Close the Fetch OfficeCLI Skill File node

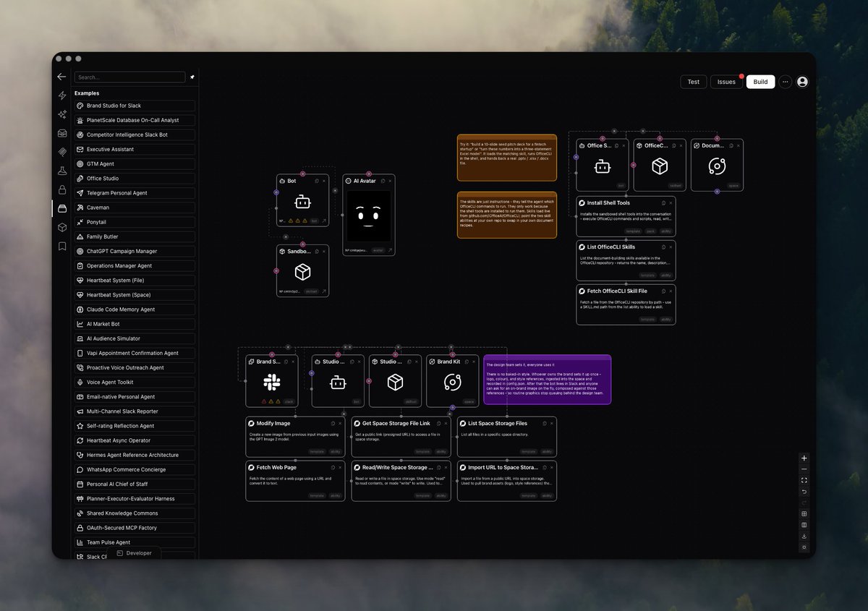(671, 291)
